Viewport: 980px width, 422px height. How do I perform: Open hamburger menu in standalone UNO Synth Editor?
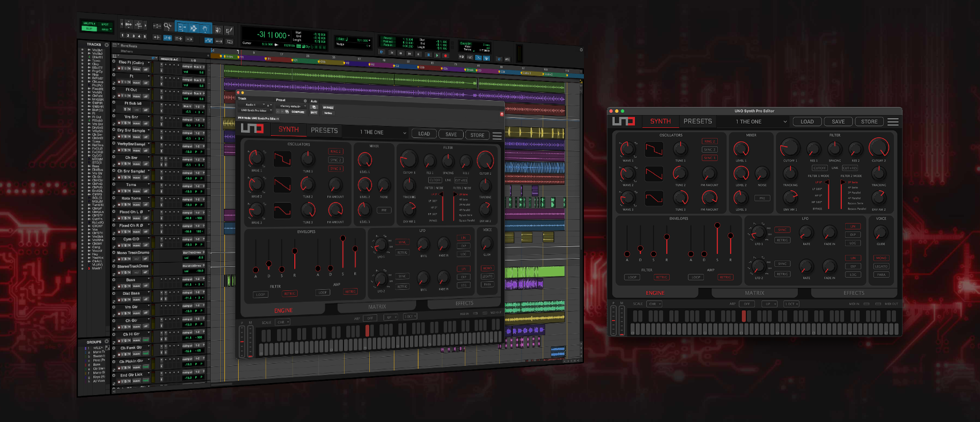point(892,122)
